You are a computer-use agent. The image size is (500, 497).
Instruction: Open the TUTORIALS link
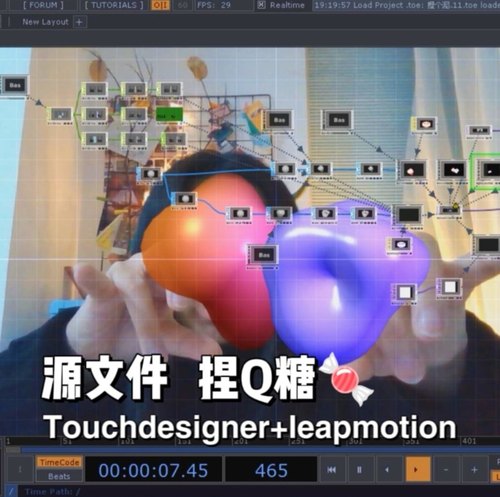click(x=114, y=5)
